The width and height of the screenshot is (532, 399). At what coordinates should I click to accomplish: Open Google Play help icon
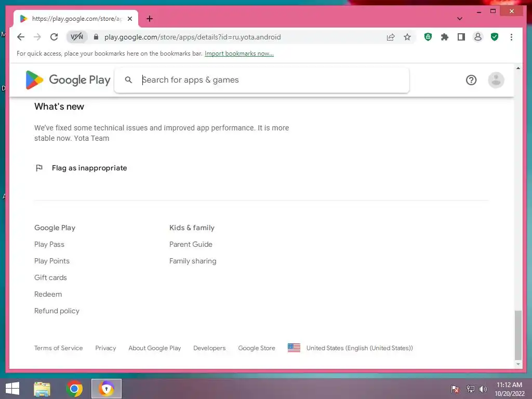471,80
